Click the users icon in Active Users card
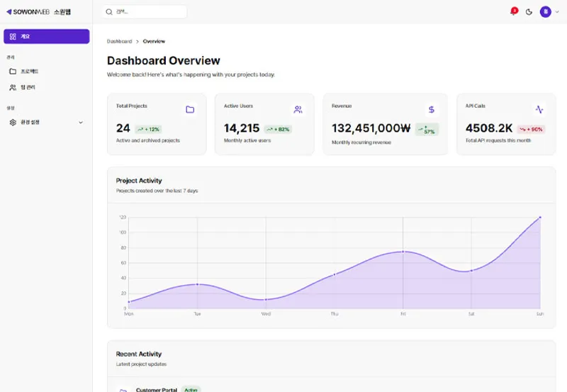Image resolution: width=567 pixels, height=392 pixels. tap(298, 109)
